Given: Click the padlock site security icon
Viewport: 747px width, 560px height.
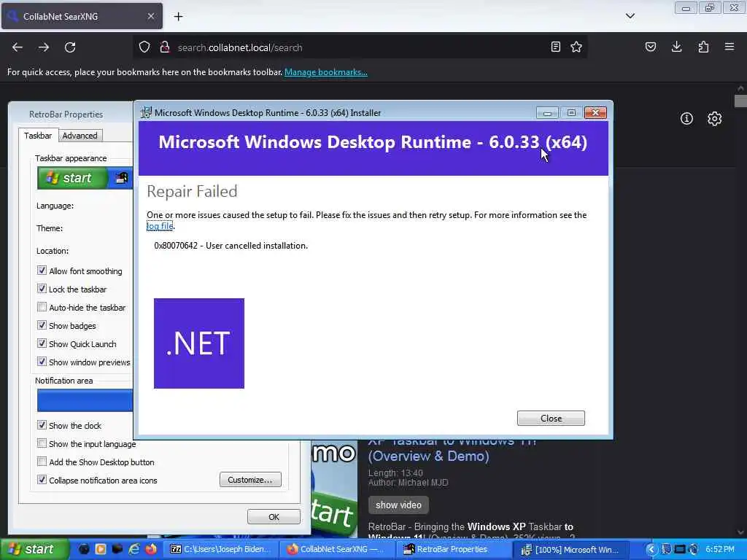Looking at the screenshot, I should click(x=165, y=47).
